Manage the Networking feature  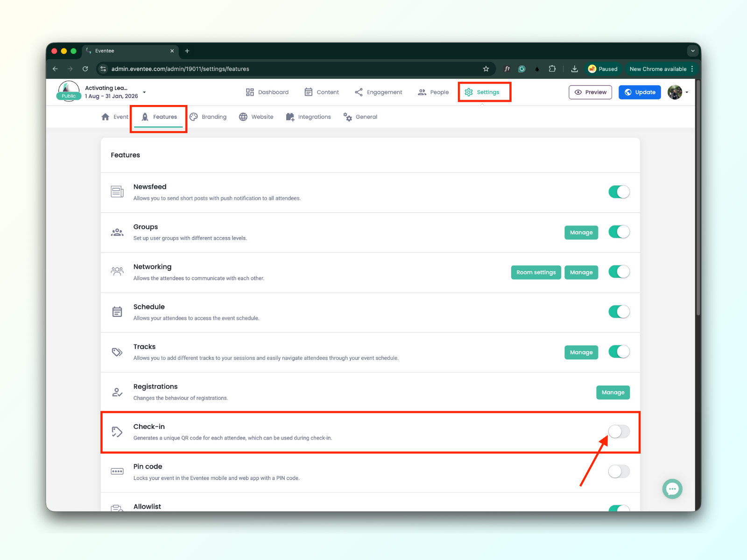coord(581,273)
